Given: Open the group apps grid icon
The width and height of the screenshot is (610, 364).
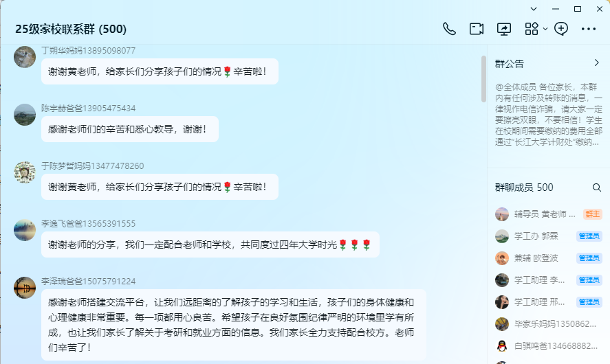Looking at the screenshot, I should (x=532, y=29).
